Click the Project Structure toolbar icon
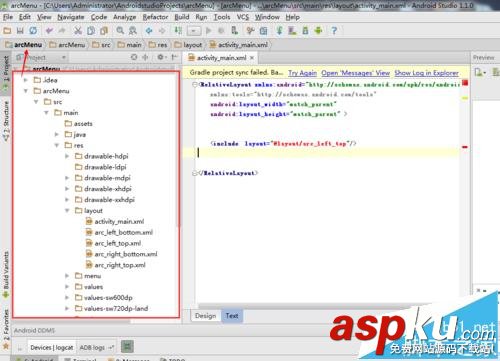The width and height of the screenshot is (500, 361). coord(263,31)
